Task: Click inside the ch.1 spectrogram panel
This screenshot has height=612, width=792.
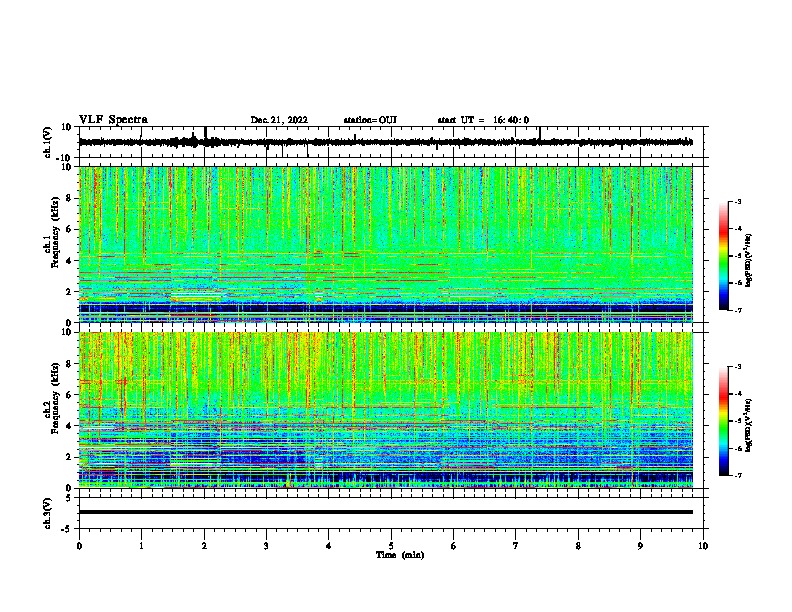Action: [386, 244]
